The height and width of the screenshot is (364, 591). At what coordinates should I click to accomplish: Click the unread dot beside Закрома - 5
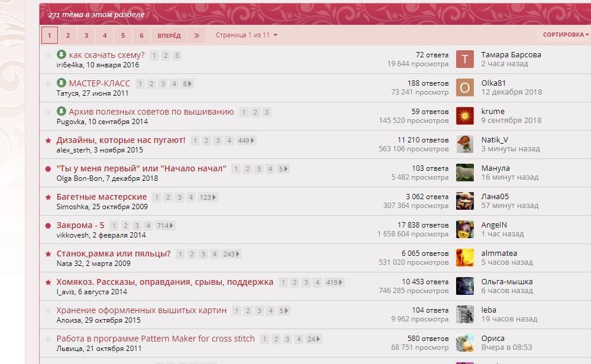(49, 226)
